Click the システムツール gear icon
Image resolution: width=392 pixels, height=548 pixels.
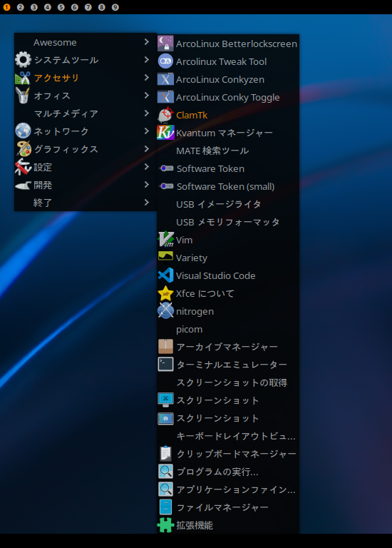23,60
